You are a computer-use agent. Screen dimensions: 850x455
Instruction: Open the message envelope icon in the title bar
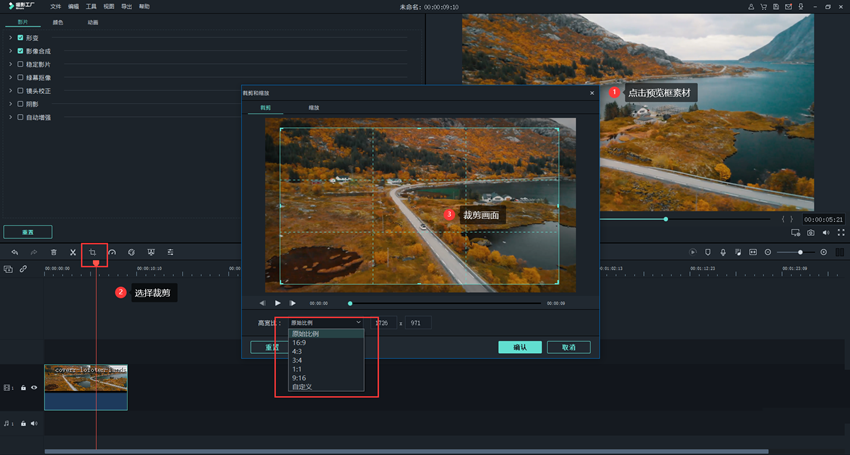pyautogui.click(x=788, y=7)
